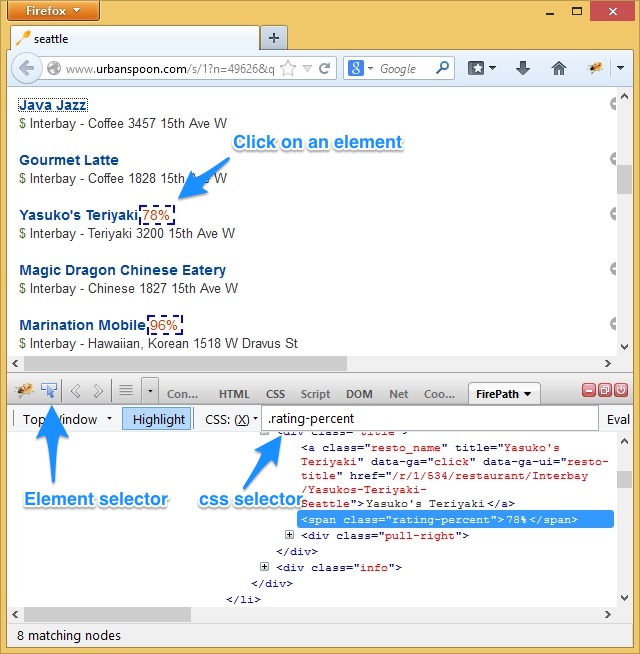Click the Firebug bug icon in panel toolbar
Image resolution: width=640 pixels, height=654 pixels.
(x=24, y=390)
